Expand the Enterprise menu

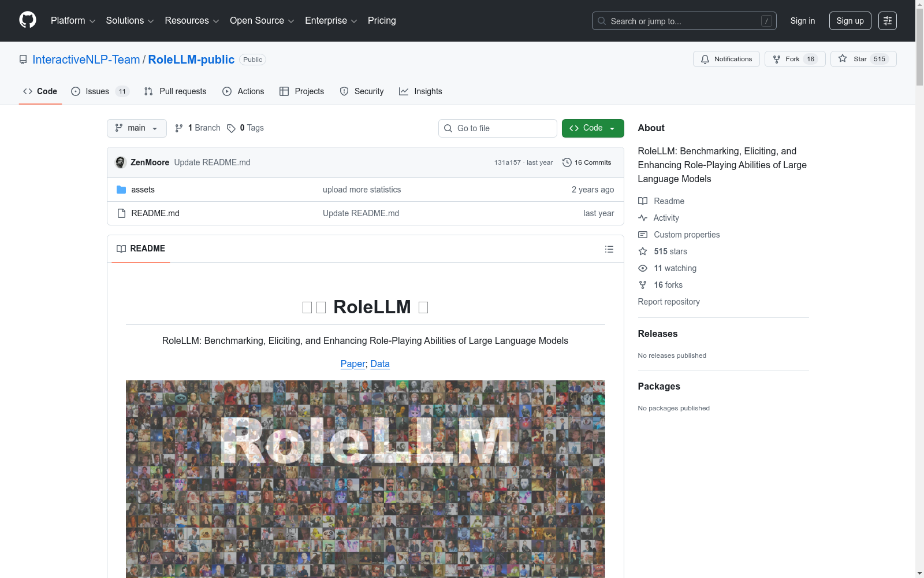pos(331,21)
